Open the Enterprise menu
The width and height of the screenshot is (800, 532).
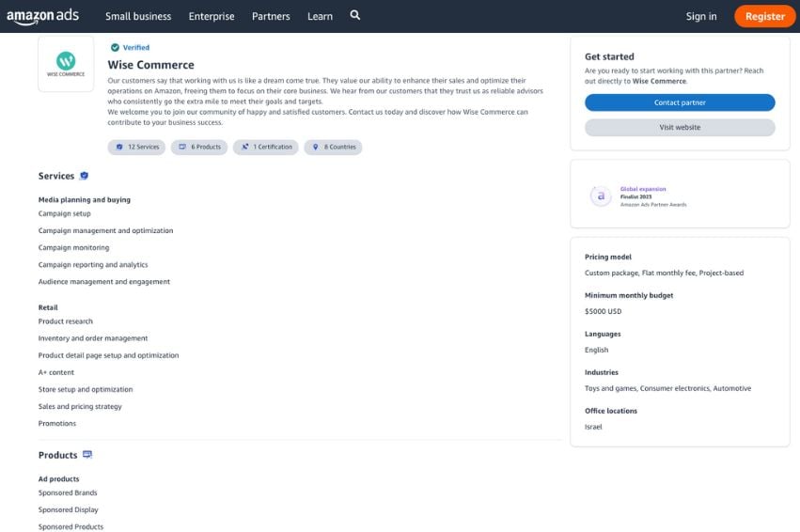pos(212,16)
